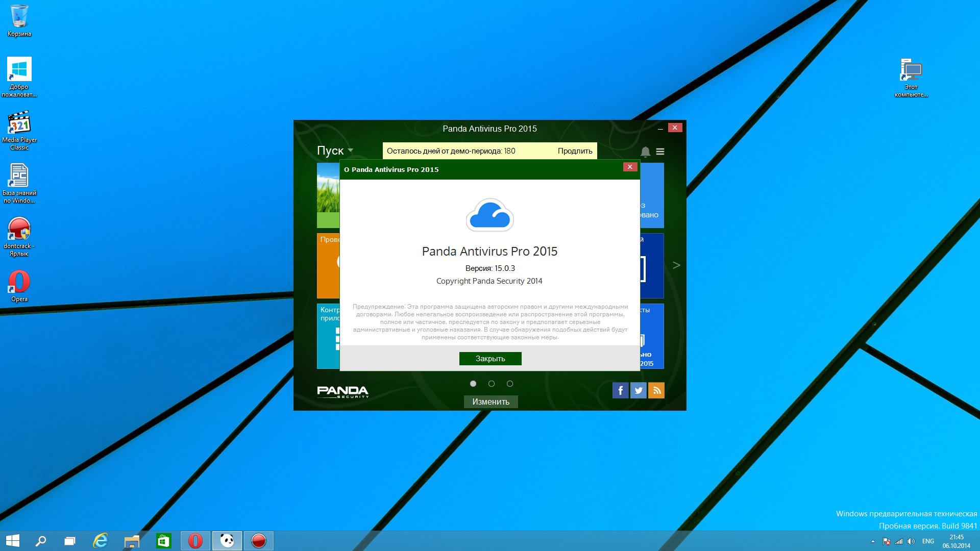Viewport: 980px width, 551px height.
Task: Launch Opera from the desktop icon
Action: coord(19,286)
